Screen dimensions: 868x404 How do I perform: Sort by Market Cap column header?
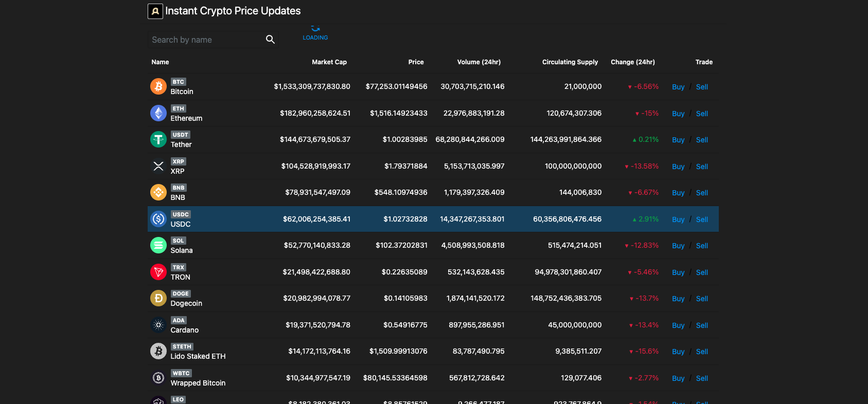click(x=329, y=62)
